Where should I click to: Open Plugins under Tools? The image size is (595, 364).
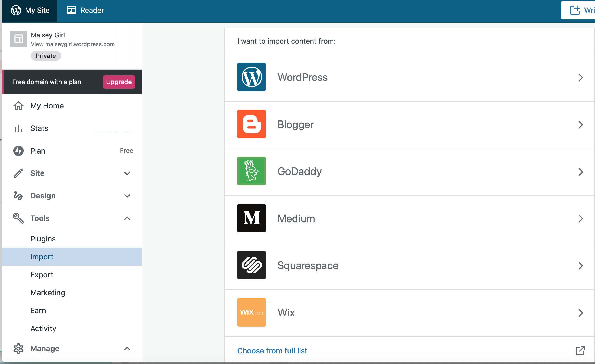72,239
